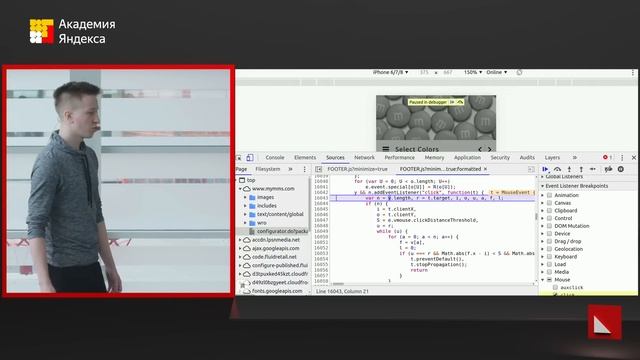Open the configurator.do file in tree

click(282, 231)
